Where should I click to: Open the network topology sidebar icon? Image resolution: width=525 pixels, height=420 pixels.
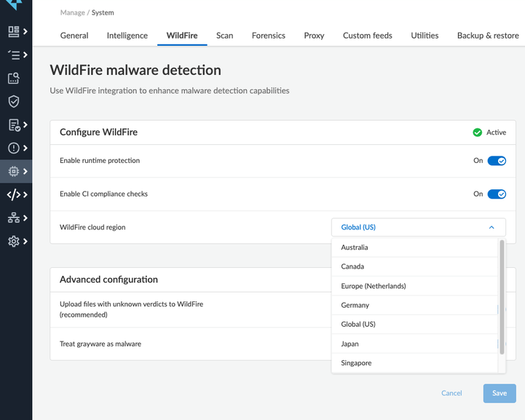14,218
